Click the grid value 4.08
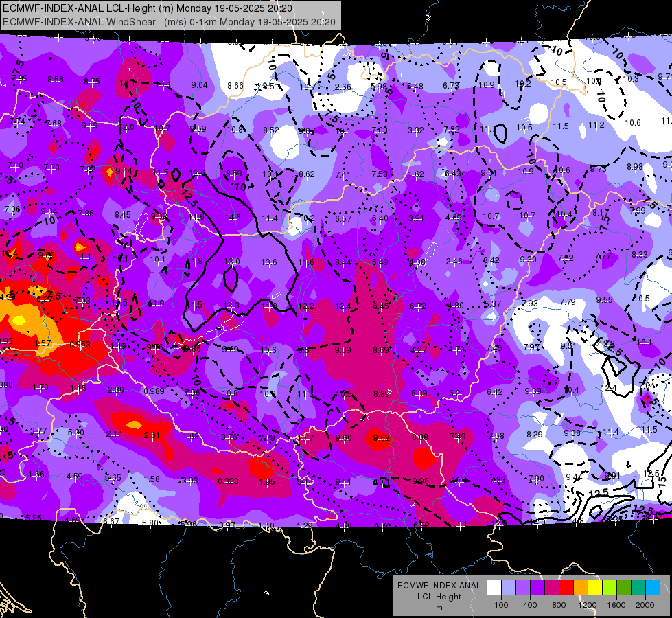This screenshot has width=672, height=618. (417, 262)
